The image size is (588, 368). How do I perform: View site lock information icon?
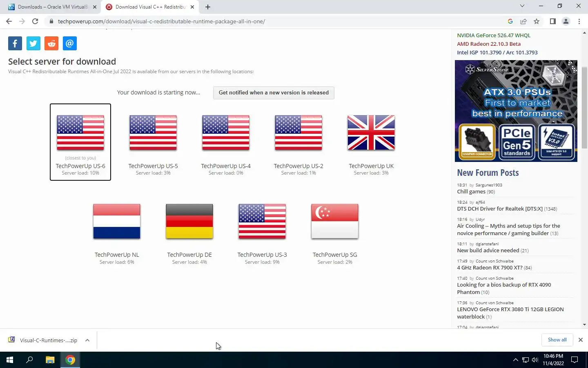coord(51,21)
